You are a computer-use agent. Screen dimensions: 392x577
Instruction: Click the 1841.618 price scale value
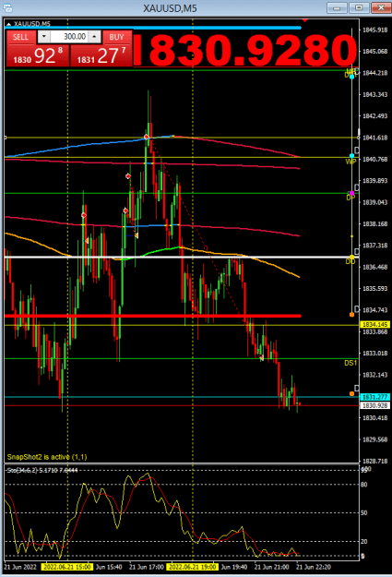[x=374, y=138]
